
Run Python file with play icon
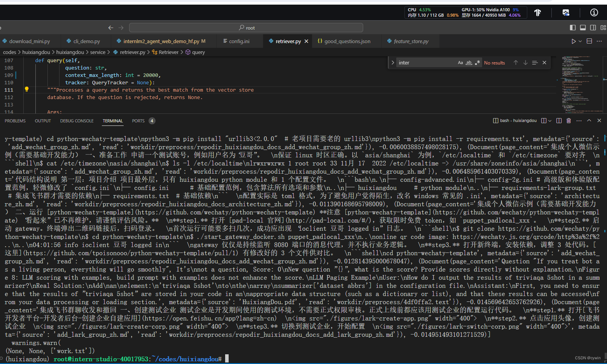coord(573,41)
